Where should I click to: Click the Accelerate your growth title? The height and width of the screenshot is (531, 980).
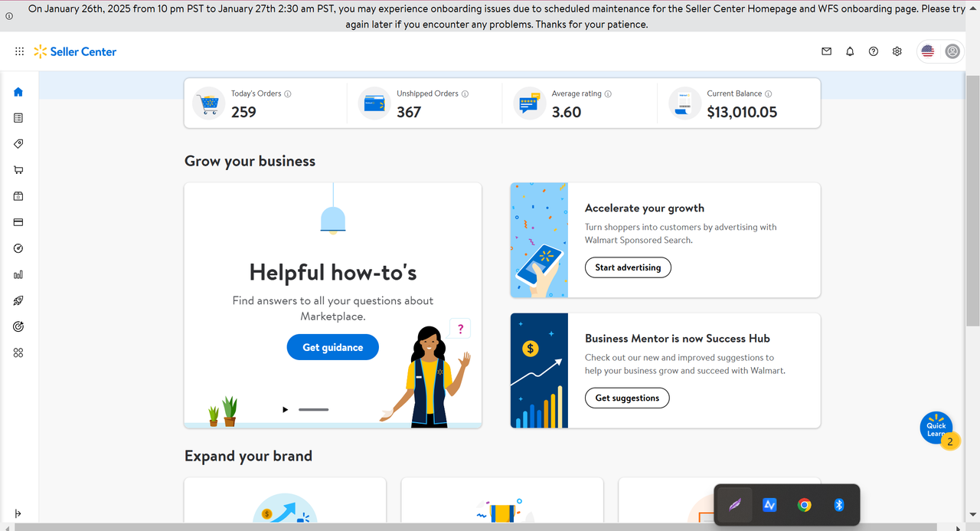(x=645, y=208)
